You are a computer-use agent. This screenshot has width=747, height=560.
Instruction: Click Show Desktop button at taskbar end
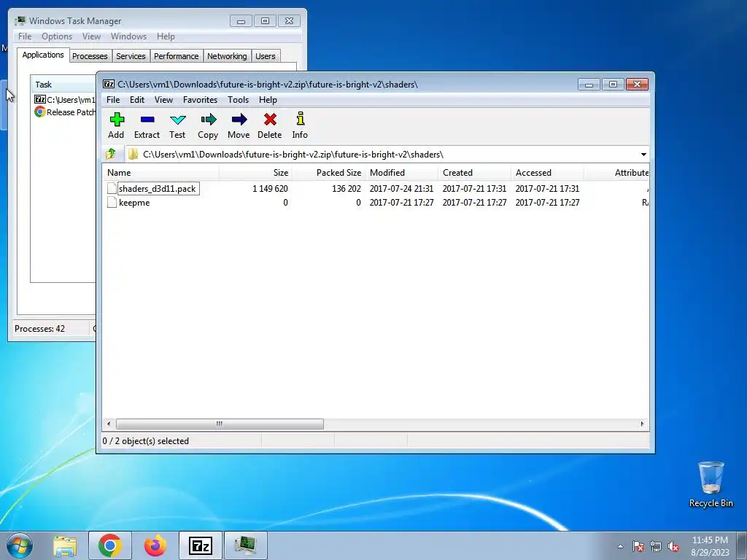[x=742, y=545]
